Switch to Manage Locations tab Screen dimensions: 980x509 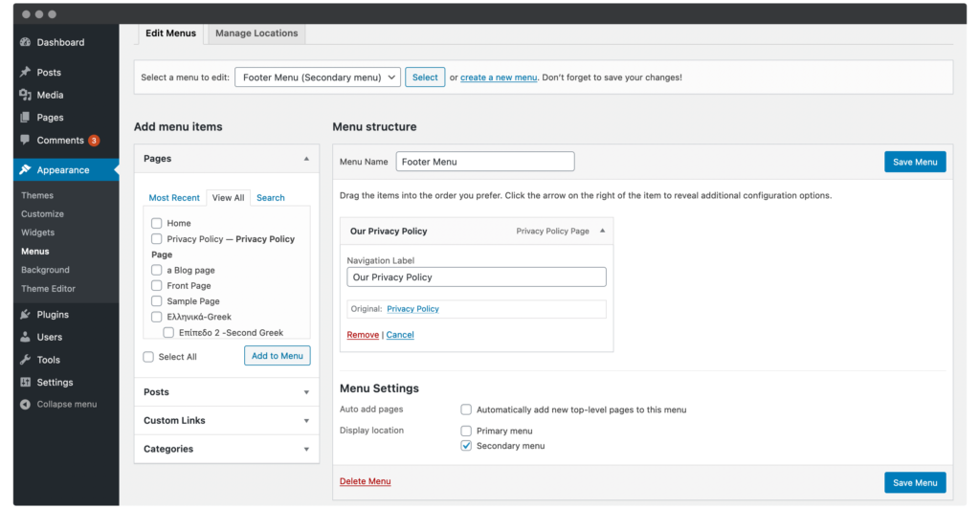click(x=256, y=33)
